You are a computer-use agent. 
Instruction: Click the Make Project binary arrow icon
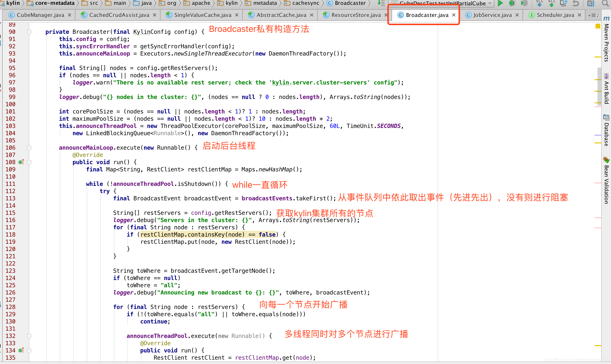[381, 3]
